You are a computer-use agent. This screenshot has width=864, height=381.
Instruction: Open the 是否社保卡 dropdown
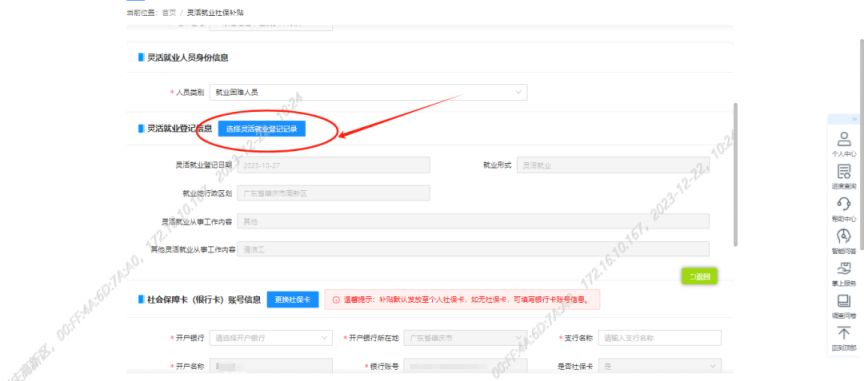coord(660,366)
